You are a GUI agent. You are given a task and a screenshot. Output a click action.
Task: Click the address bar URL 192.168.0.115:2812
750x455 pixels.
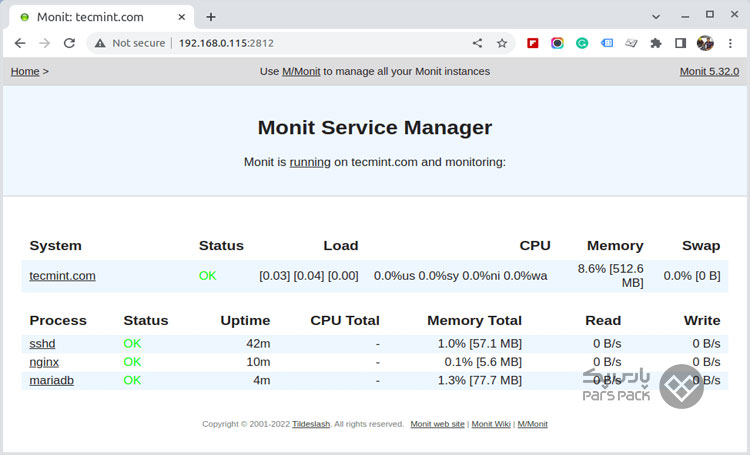[x=226, y=43]
